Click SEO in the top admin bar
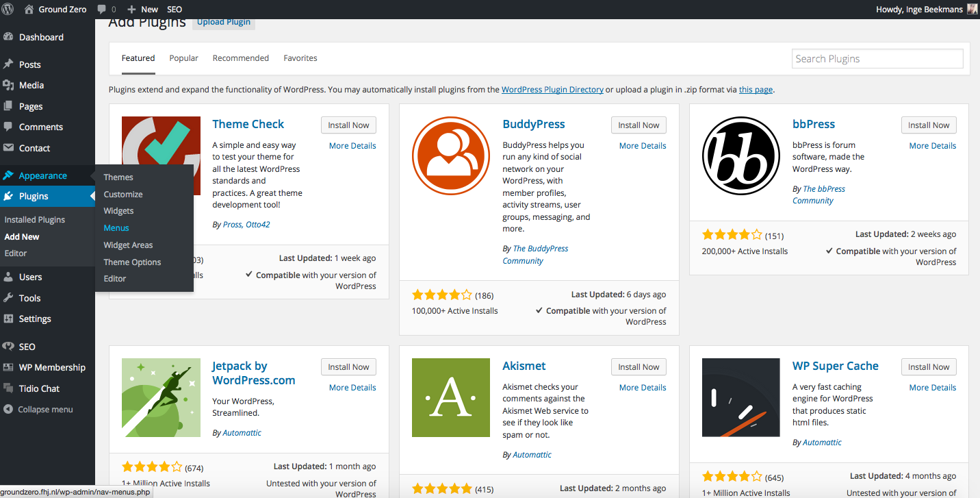 point(175,10)
